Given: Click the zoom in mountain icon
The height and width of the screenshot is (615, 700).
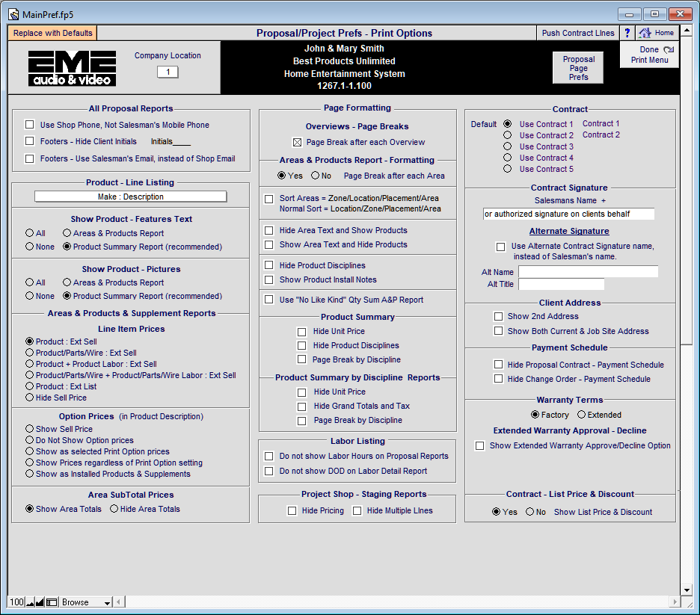Looking at the screenshot, I should pos(40,602).
